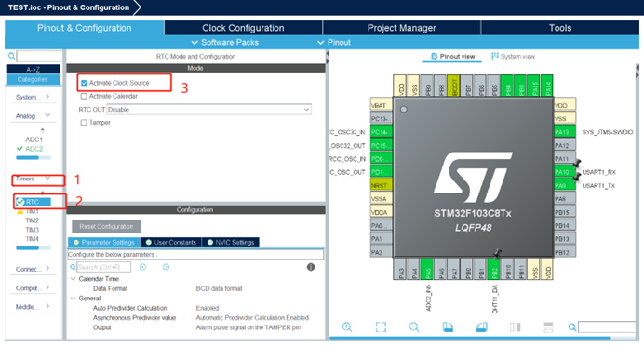Click the rotate clockwise page icon
Image resolution: width=644 pixels, height=346 pixels.
point(448,327)
